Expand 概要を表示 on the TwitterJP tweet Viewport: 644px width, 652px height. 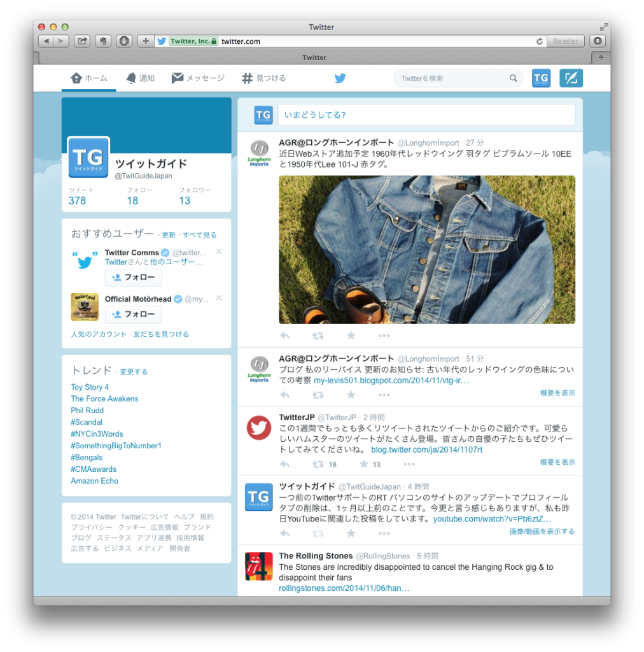[557, 462]
